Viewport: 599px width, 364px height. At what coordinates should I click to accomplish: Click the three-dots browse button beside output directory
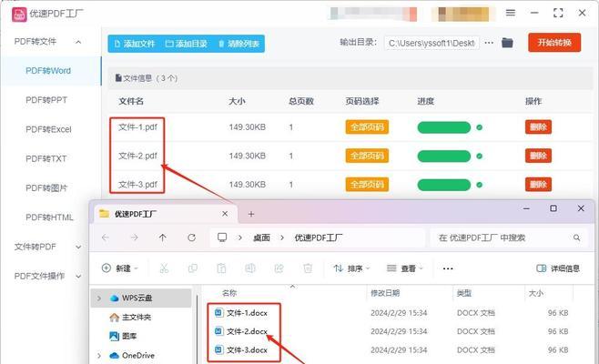(489, 43)
